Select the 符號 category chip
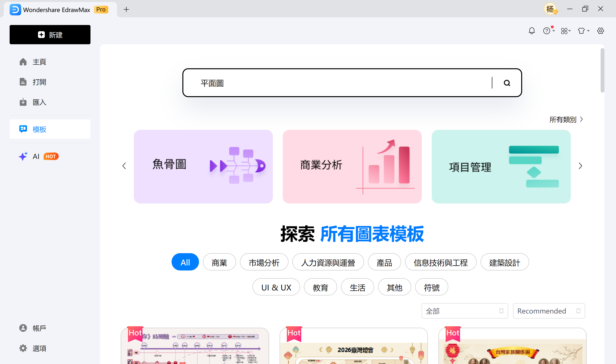The height and width of the screenshot is (364, 616). 431,287
